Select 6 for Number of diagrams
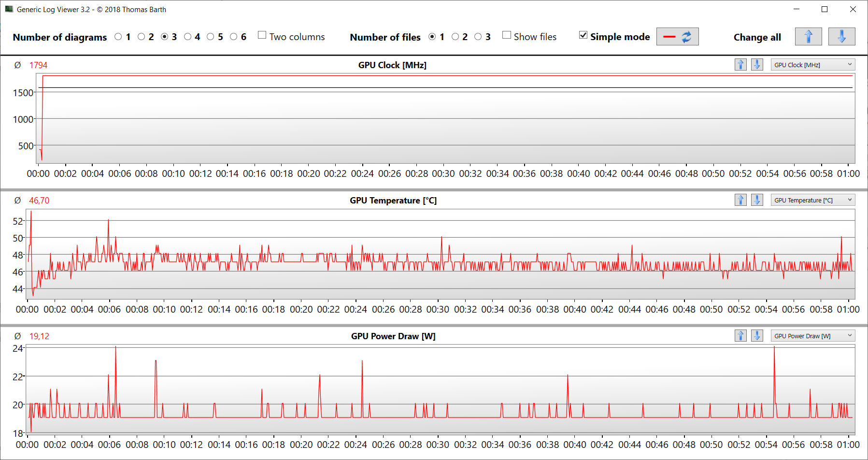The width and height of the screenshot is (868, 460). click(x=234, y=37)
